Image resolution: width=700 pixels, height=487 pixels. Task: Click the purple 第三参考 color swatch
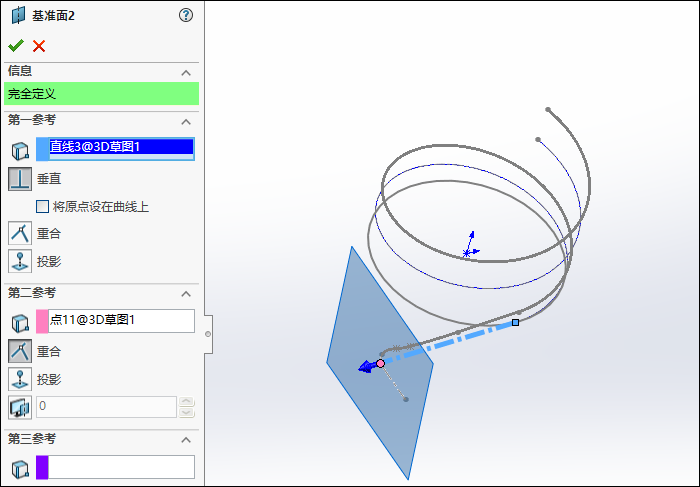(x=42, y=467)
